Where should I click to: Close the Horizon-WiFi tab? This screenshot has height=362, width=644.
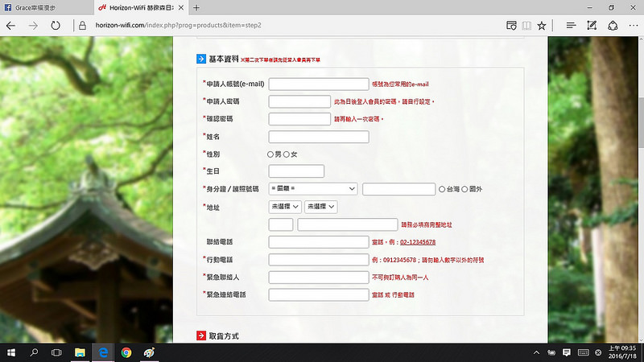point(181,7)
